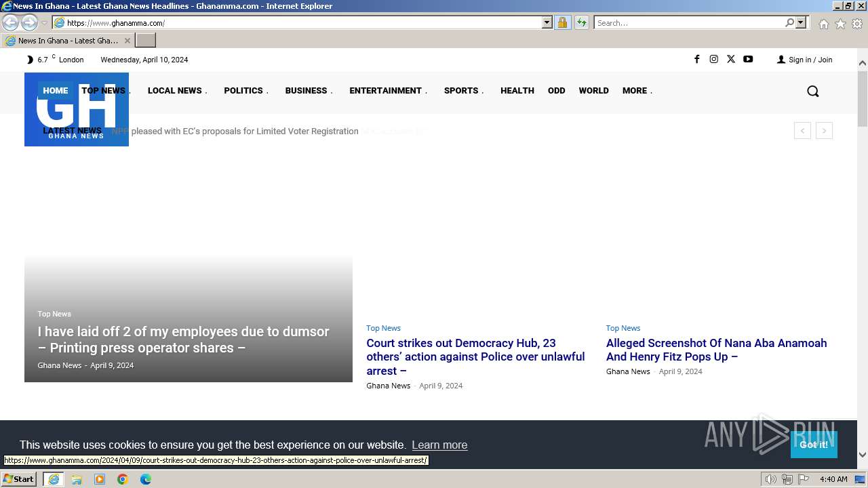Open the laid off employees dumsor article
868x488 pixels.
point(184,340)
